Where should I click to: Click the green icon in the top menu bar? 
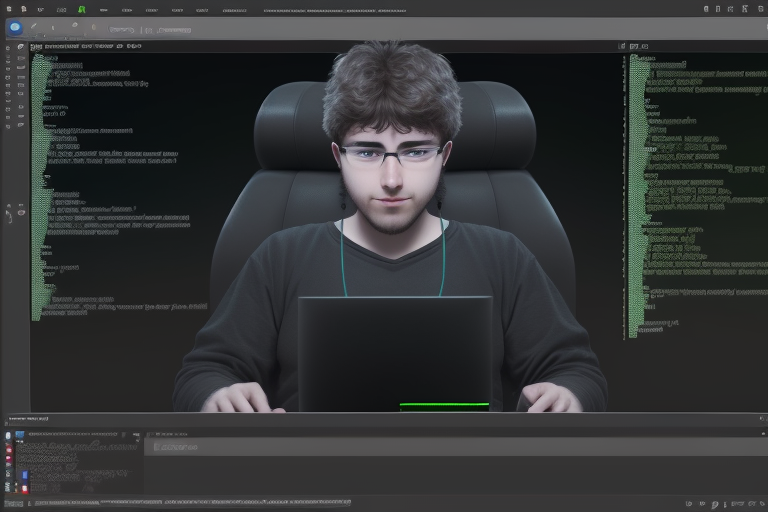click(82, 9)
